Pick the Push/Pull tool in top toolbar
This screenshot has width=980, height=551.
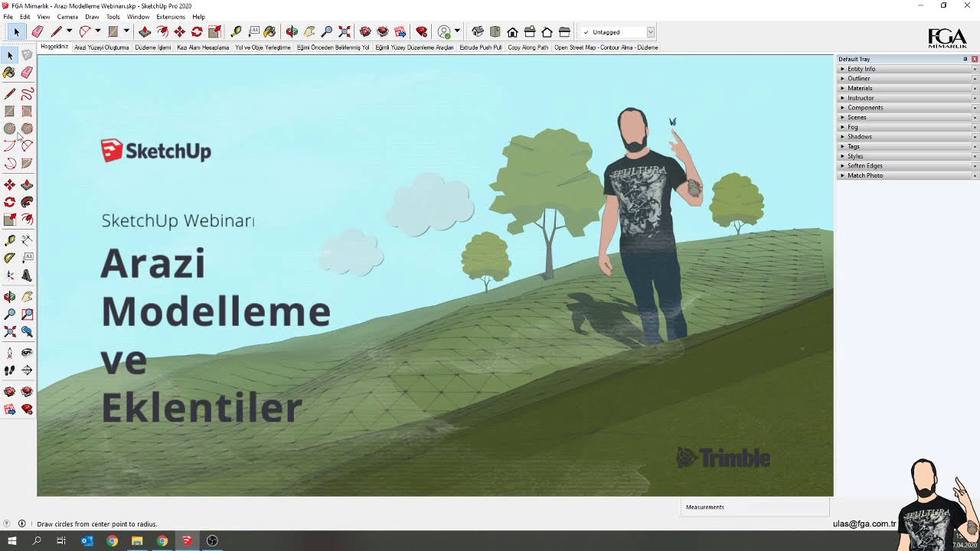point(145,31)
